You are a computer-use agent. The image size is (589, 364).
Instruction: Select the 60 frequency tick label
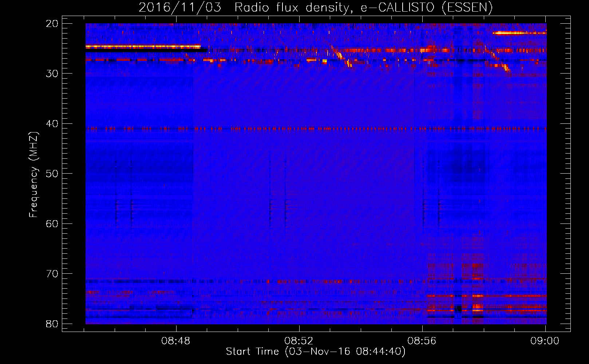pyautogui.click(x=52, y=223)
